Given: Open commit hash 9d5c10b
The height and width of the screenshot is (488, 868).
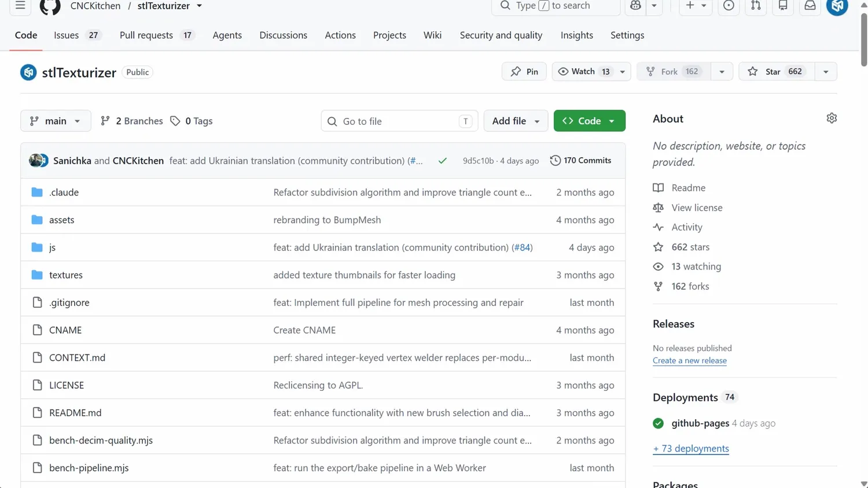Looking at the screenshot, I should pyautogui.click(x=479, y=161).
